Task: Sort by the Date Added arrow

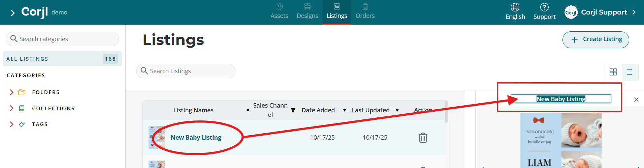Action: coord(345,110)
